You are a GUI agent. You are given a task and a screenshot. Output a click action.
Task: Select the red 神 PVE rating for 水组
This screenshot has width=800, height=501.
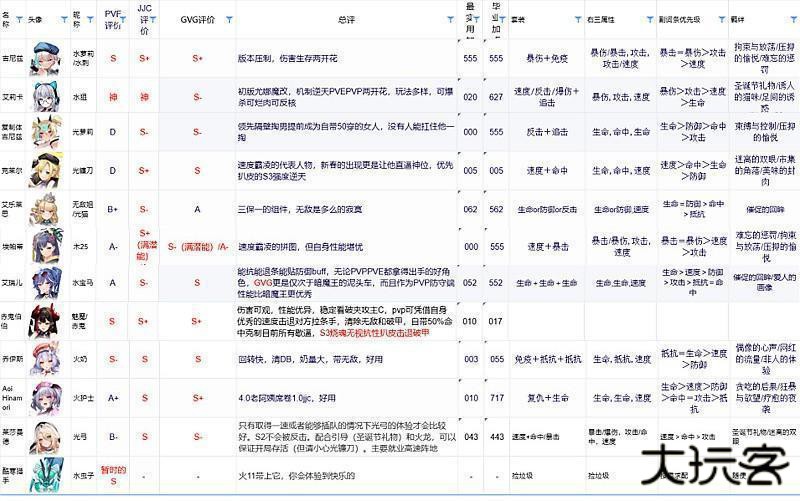click(x=113, y=97)
